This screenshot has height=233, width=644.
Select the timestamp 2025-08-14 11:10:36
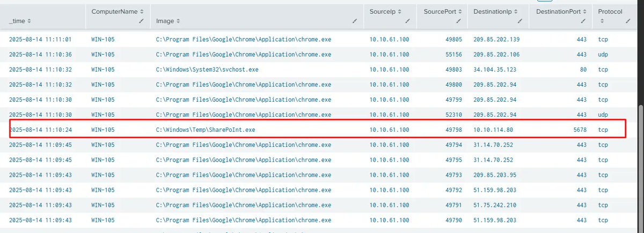[41, 55]
